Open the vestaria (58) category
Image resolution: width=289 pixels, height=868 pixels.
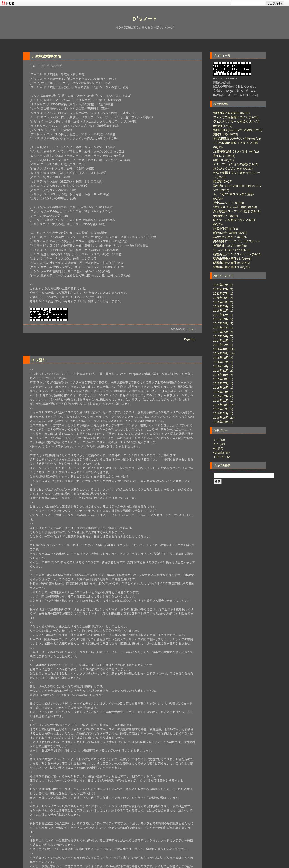click(x=221, y=452)
